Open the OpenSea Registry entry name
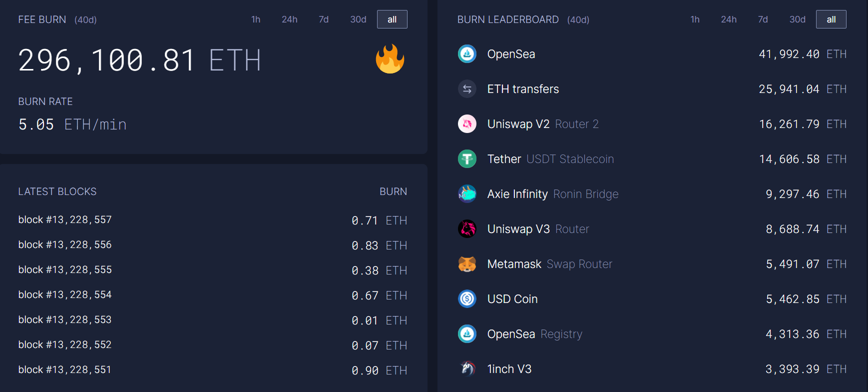The height and width of the screenshot is (392, 868). click(x=535, y=334)
